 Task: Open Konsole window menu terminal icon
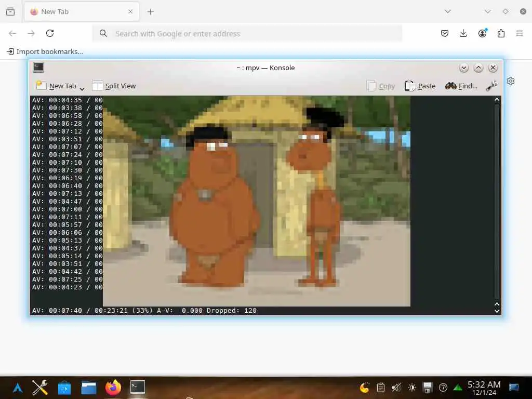point(38,68)
